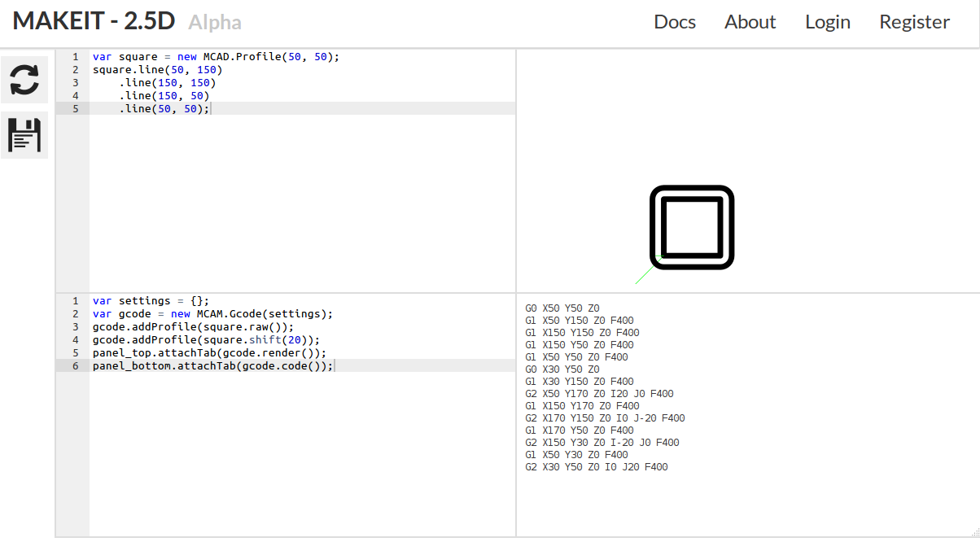Click the refresh/rebuild icon in the sidebar
This screenshot has height=542, width=980.
24,80
